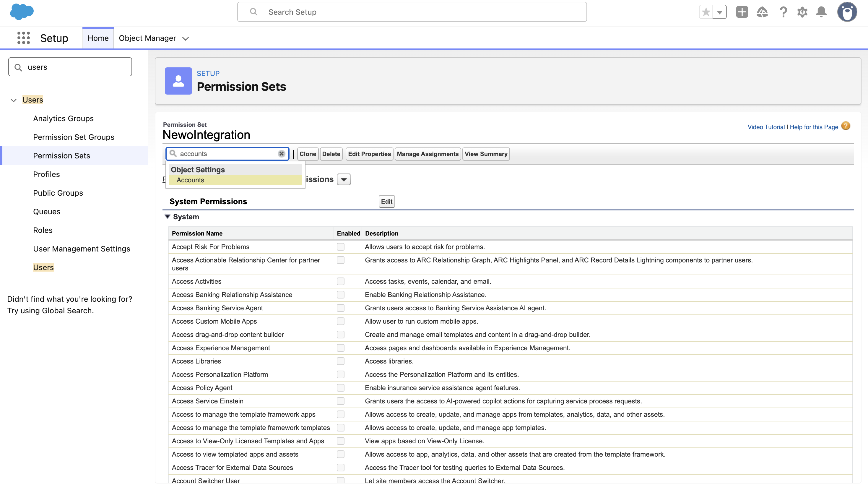Click the Search Setup magnifier icon

point(254,12)
